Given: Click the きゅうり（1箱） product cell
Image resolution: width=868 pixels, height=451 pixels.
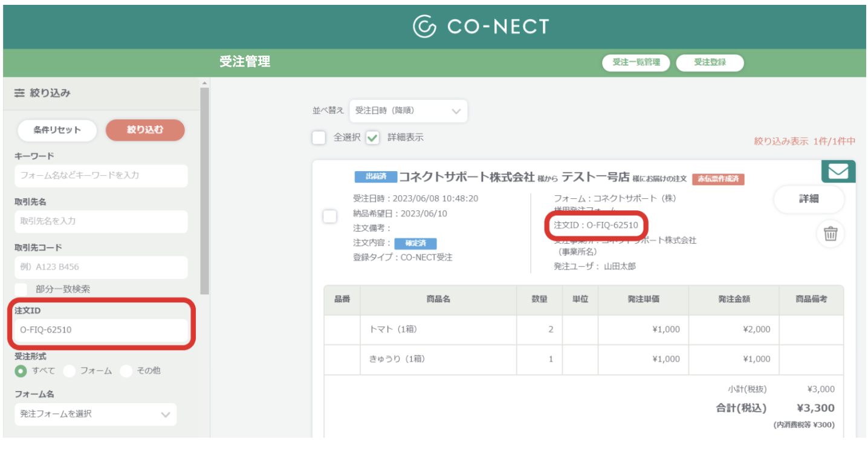Looking at the screenshot, I should pos(438,359).
